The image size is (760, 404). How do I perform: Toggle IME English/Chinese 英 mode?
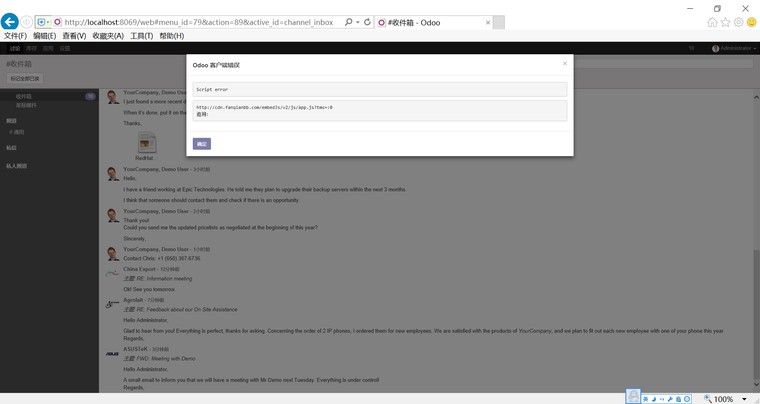646,399
